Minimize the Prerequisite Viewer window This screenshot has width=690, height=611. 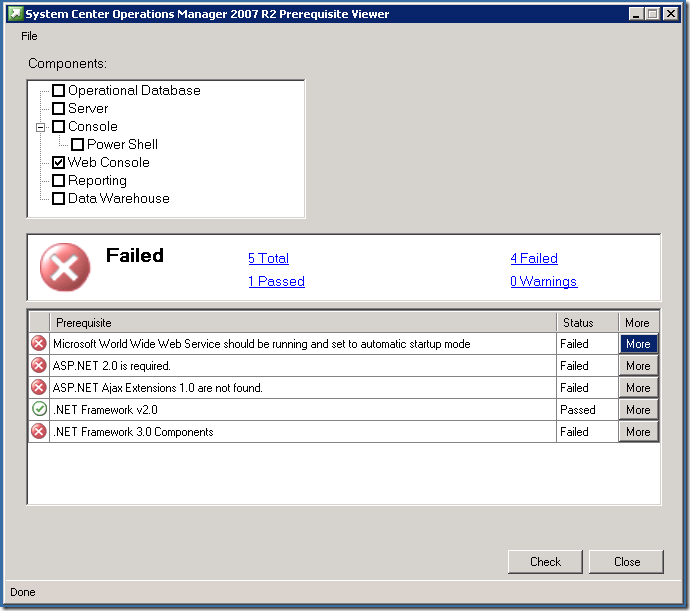coord(635,14)
